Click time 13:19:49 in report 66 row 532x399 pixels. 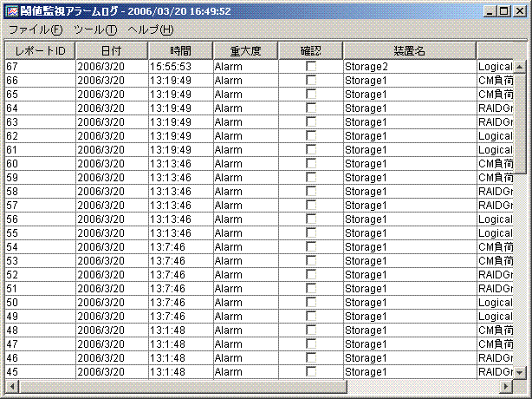coord(180,81)
